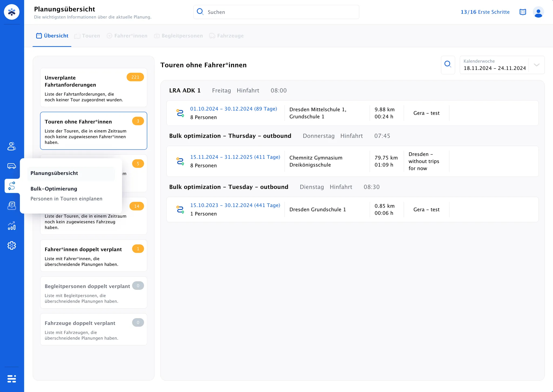The width and height of the screenshot is (553, 392).
Task: Click the Dresden Mittelschule 1, Grundschule 1 cell
Action: pos(318,113)
